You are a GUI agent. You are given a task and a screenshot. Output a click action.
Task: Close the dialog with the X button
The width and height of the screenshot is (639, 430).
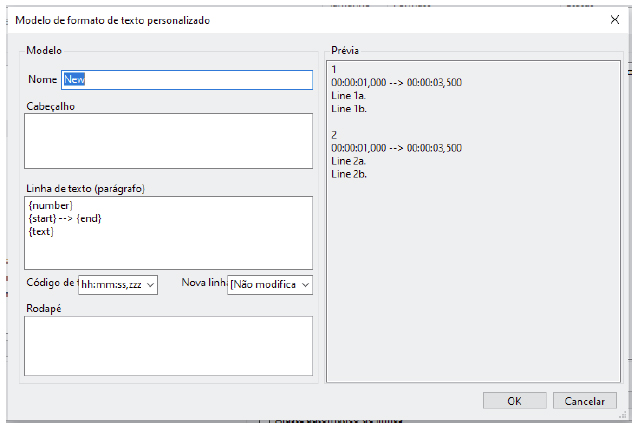tap(614, 19)
